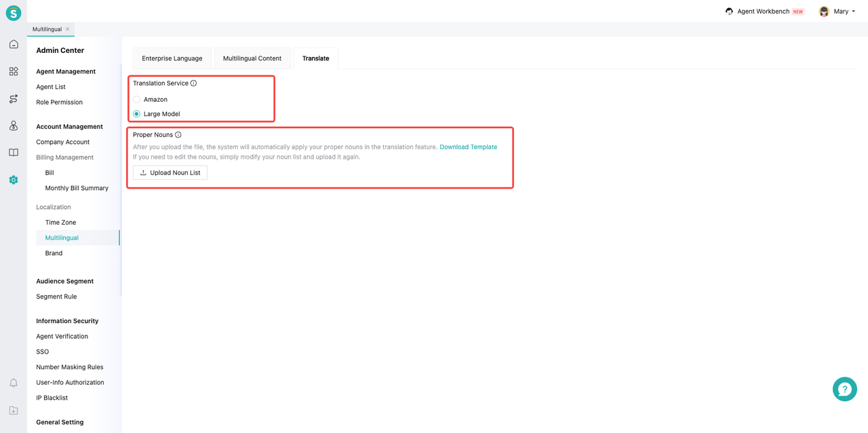Image resolution: width=868 pixels, height=433 pixels.
Task: Open Agent Workbench link in header
Action: point(764,12)
